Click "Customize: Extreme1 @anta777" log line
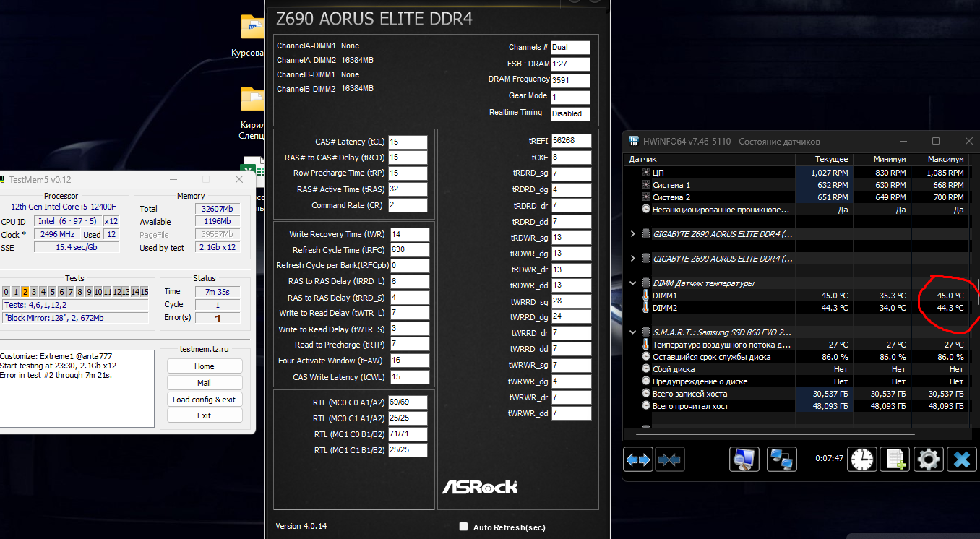This screenshot has height=539, width=980. [x=54, y=356]
